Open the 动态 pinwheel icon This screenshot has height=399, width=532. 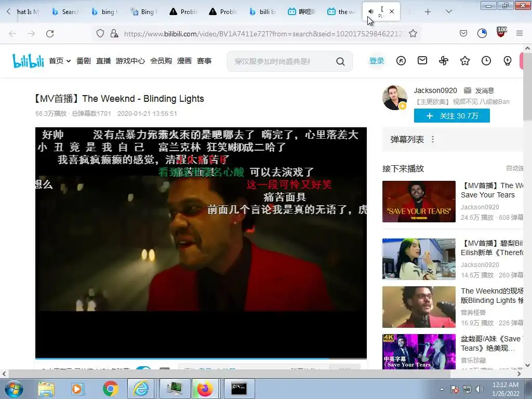coord(444,61)
